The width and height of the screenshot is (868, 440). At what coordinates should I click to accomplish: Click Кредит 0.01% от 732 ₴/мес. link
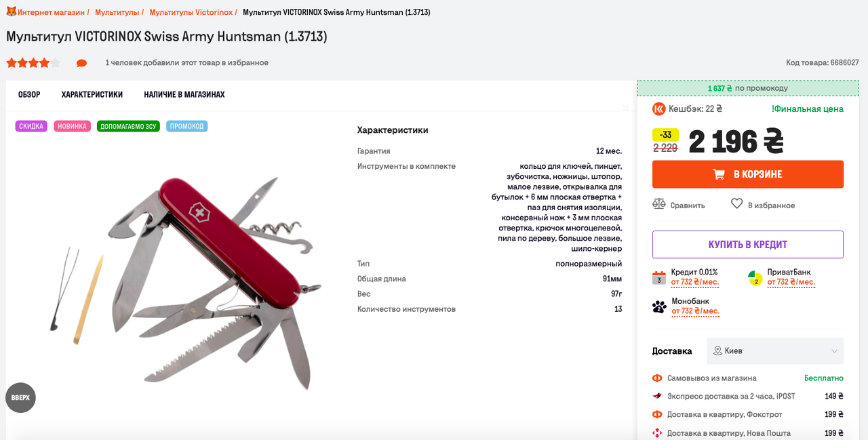[x=695, y=282]
